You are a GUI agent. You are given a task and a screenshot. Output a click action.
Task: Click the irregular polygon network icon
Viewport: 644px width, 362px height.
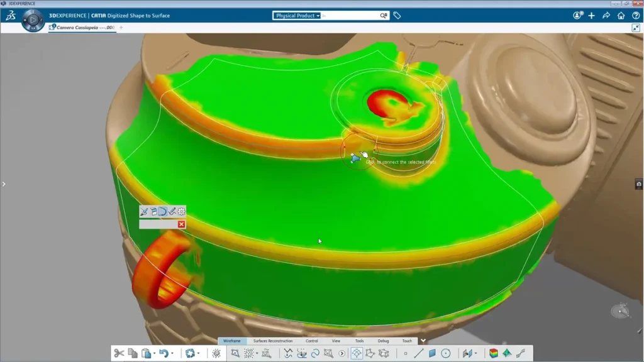(370, 353)
